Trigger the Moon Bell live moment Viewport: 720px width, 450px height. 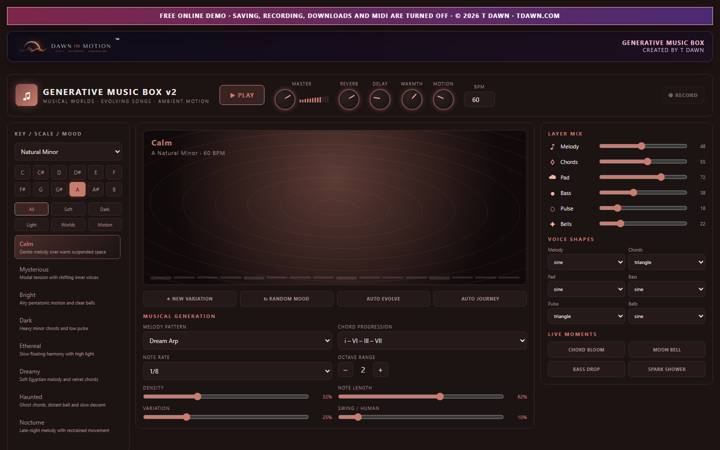point(667,349)
